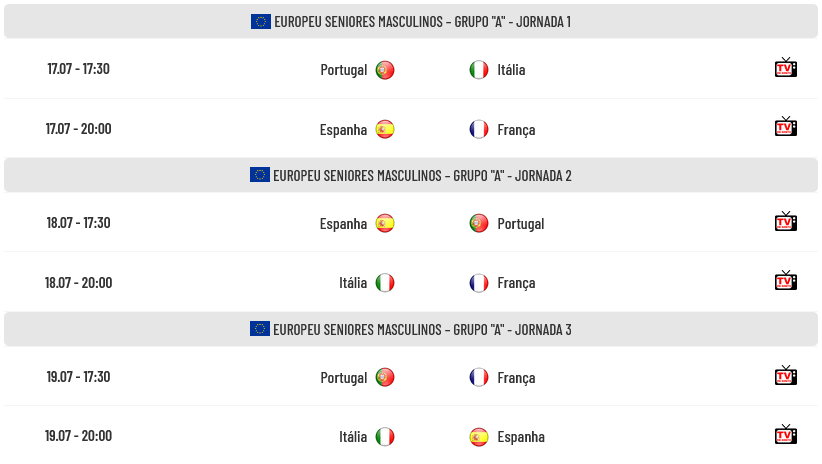Click Portugal flag in 17.07 17:30 match

tap(385, 70)
